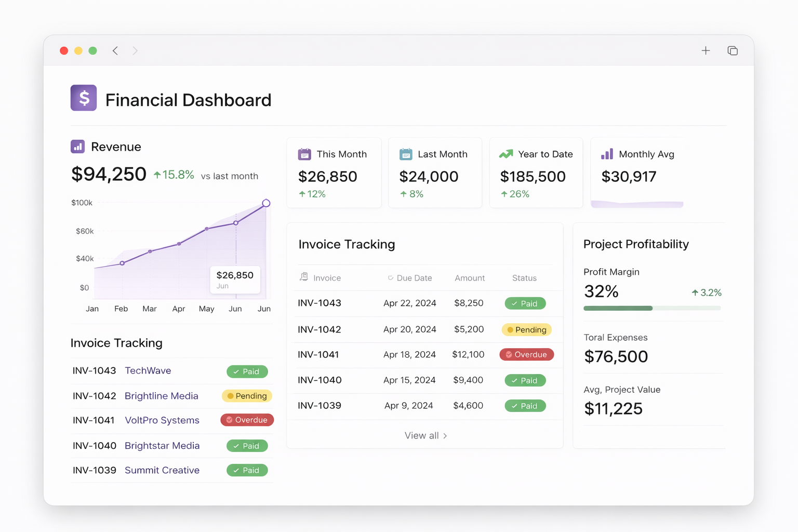
Task: Click the icon beside Due Date header
Action: [391, 278]
